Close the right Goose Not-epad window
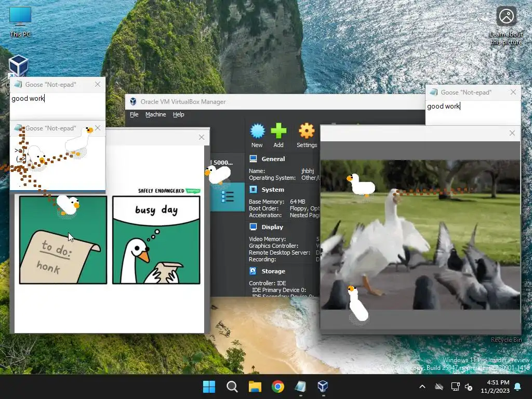Image resolution: width=532 pixels, height=399 pixels. coord(513,92)
